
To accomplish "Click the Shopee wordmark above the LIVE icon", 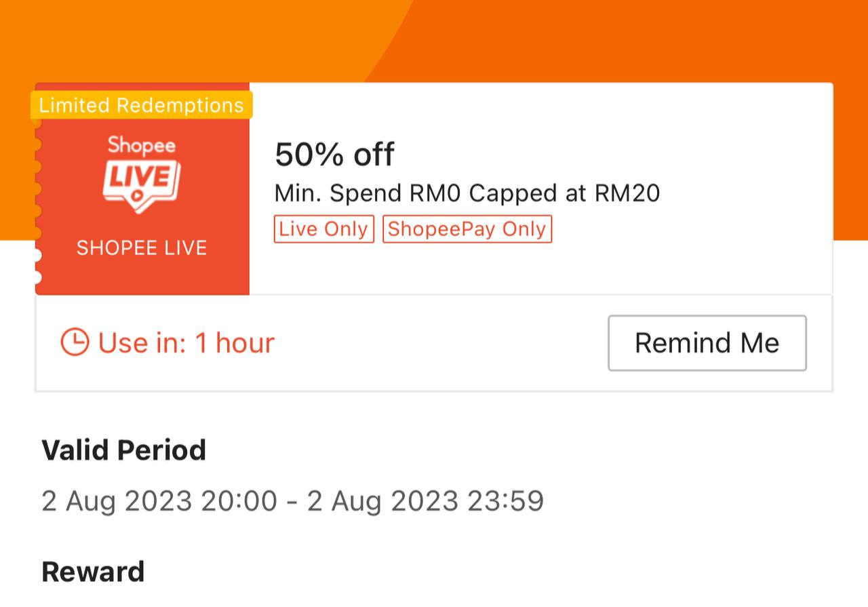I will (142, 145).
